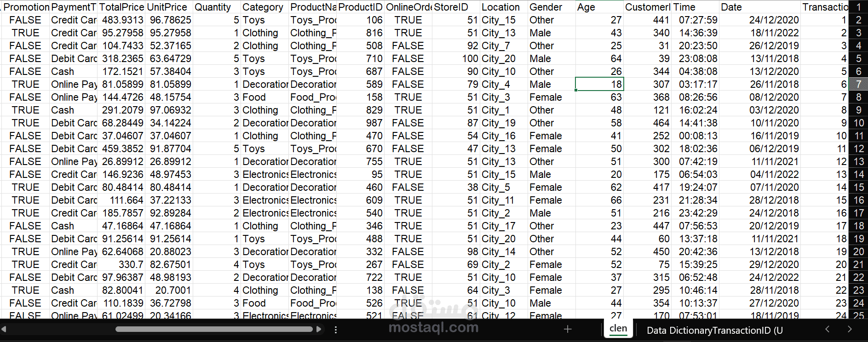
Task: Click total price cell 291.2079
Action: point(121,110)
